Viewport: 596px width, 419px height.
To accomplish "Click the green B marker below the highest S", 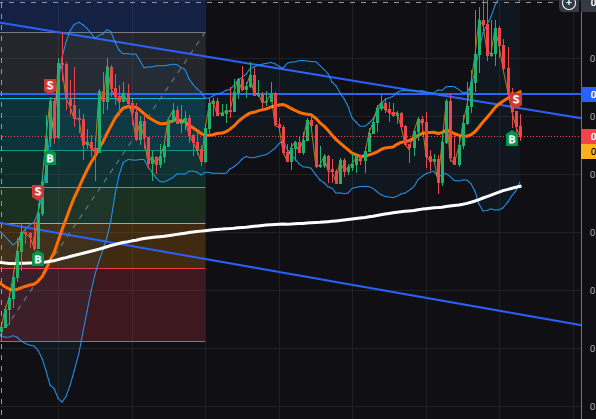I will pos(50,158).
